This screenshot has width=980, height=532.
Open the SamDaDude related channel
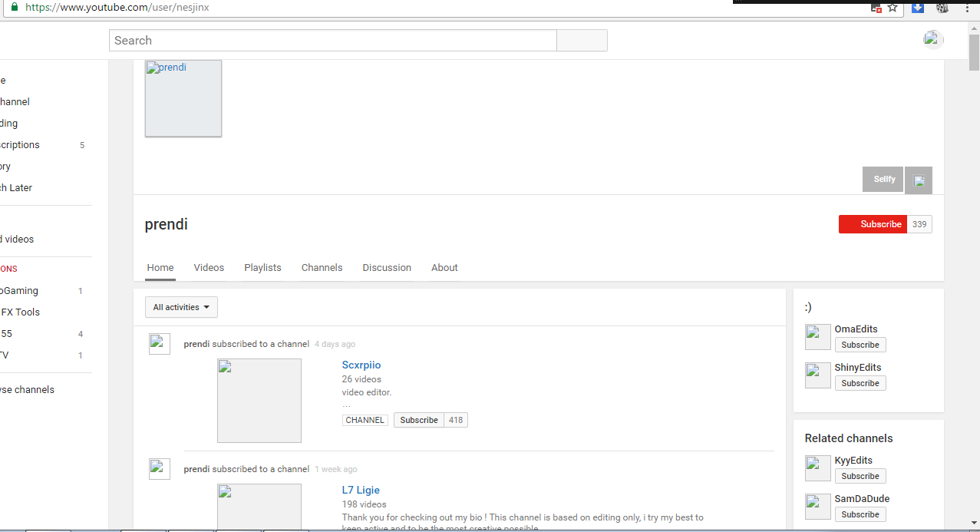tap(862, 499)
